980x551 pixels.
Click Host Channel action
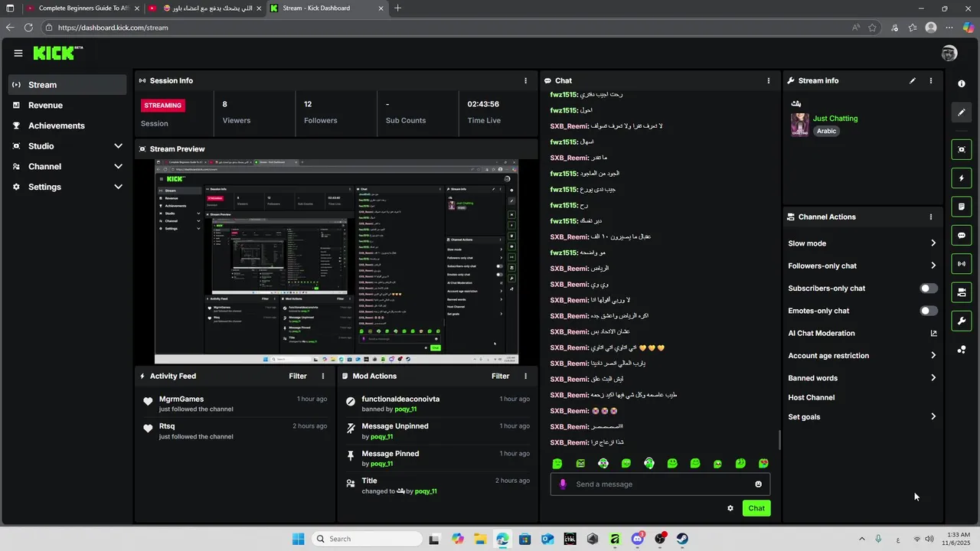pyautogui.click(x=811, y=398)
